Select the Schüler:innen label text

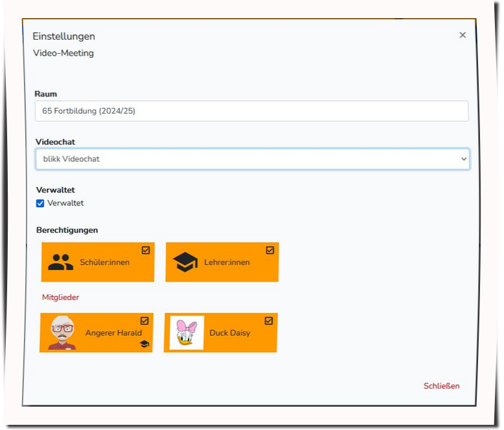(x=104, y=262)
